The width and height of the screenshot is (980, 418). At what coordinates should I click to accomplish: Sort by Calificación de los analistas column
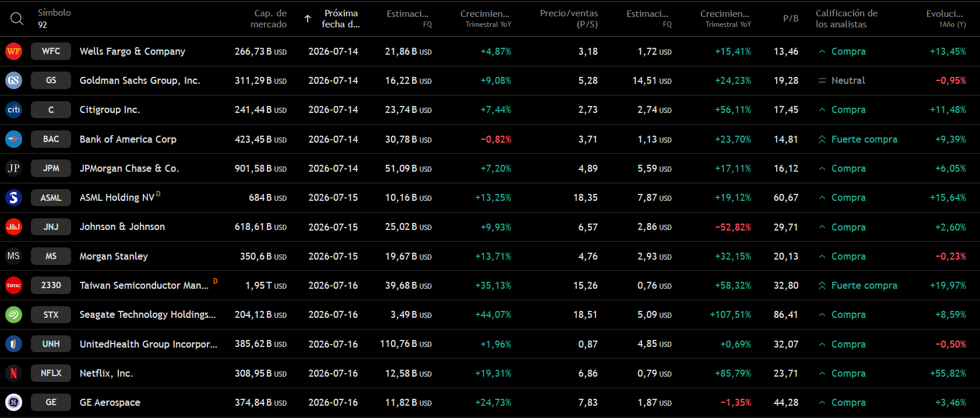click(847, 19)
